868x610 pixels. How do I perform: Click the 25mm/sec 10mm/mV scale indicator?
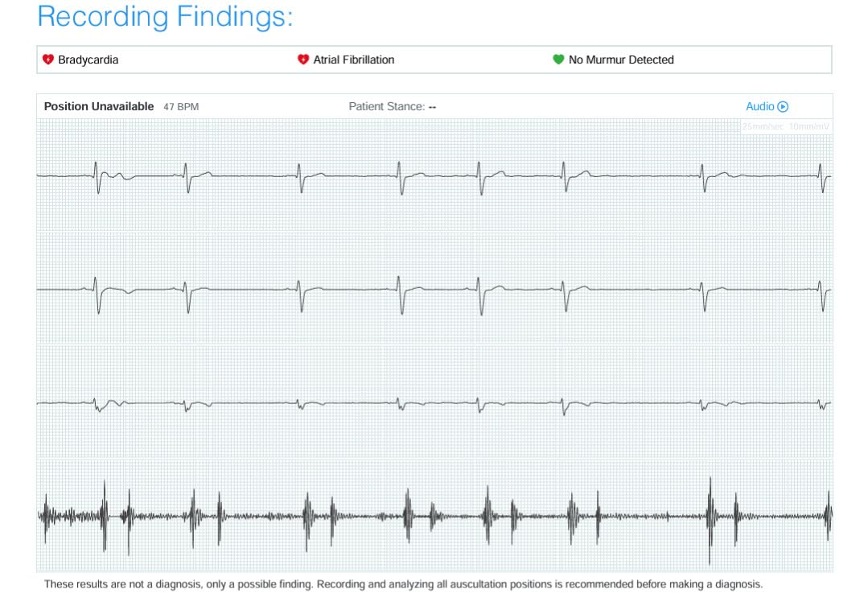[784, 126]
